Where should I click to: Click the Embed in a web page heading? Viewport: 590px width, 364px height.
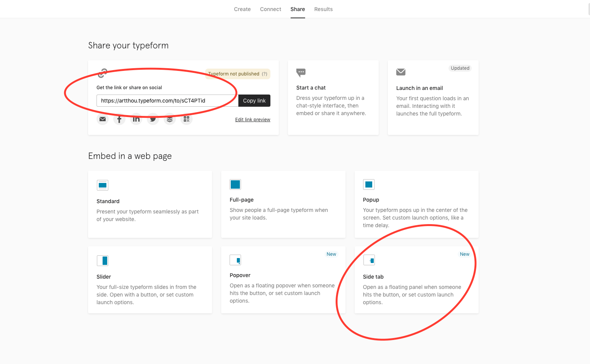click(x=130, y=156)
